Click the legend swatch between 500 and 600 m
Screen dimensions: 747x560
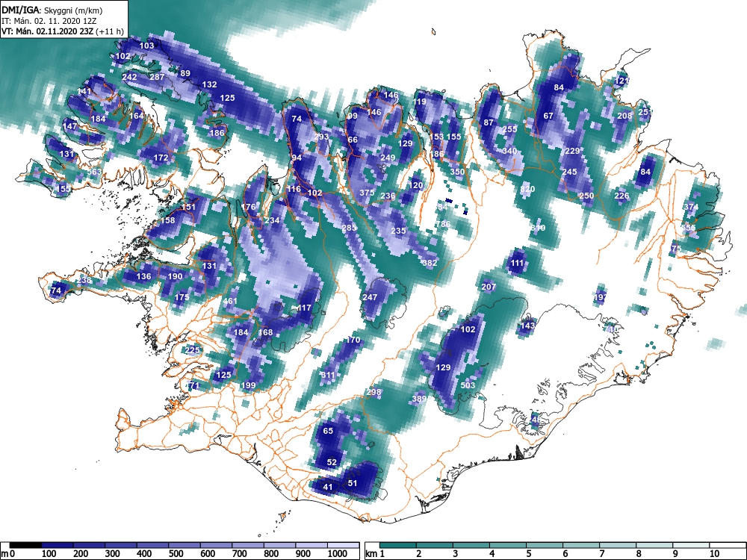pyautogui.click(x=185, y=545)
